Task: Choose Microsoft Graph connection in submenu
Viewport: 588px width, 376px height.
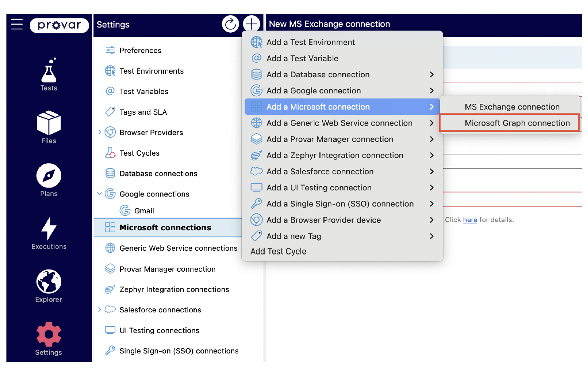Action: click(x=510, y=123)
